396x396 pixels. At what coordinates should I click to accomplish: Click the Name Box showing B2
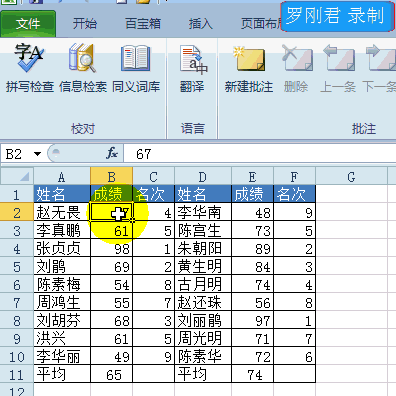pos(18,154)
